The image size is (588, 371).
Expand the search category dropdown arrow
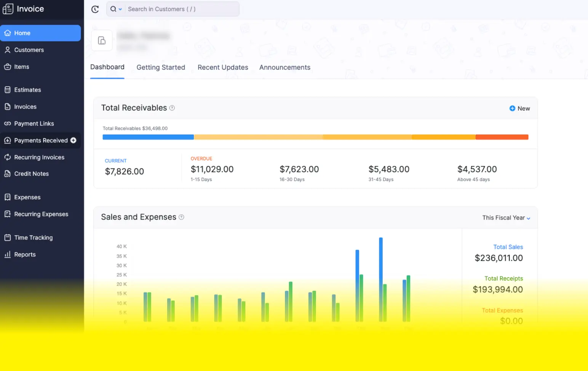(120, 9)
